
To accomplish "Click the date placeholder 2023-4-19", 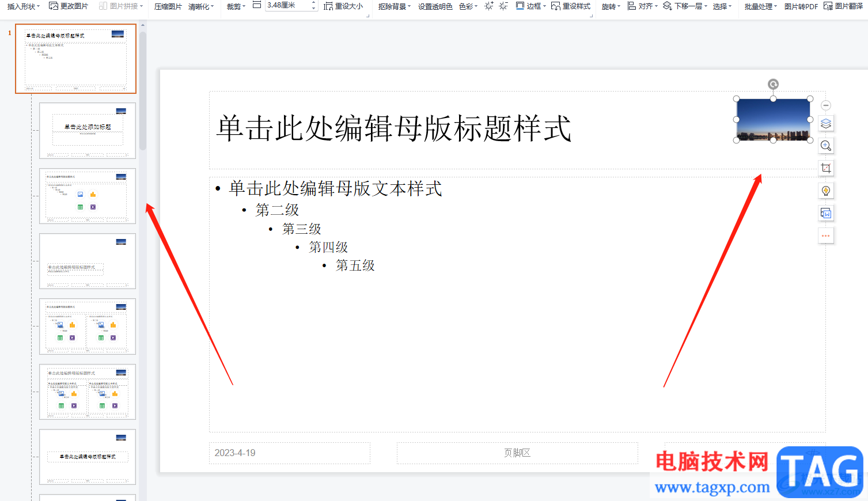I will point(290,453).
